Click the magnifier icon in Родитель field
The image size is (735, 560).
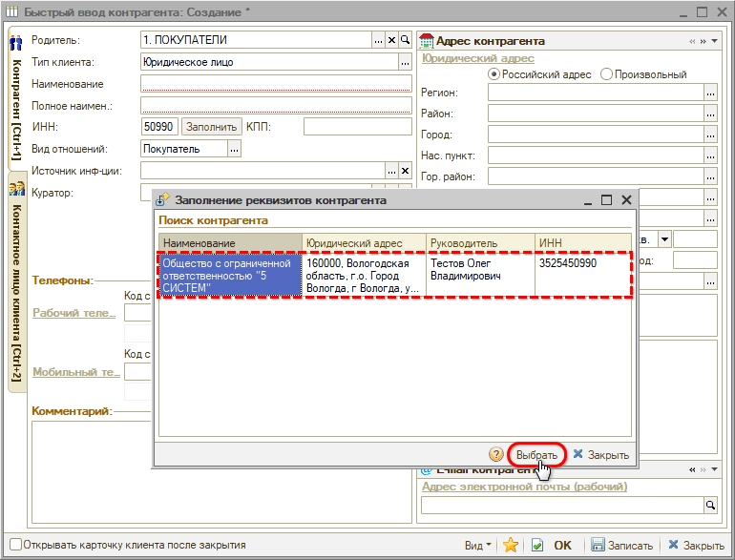[405, 40]
